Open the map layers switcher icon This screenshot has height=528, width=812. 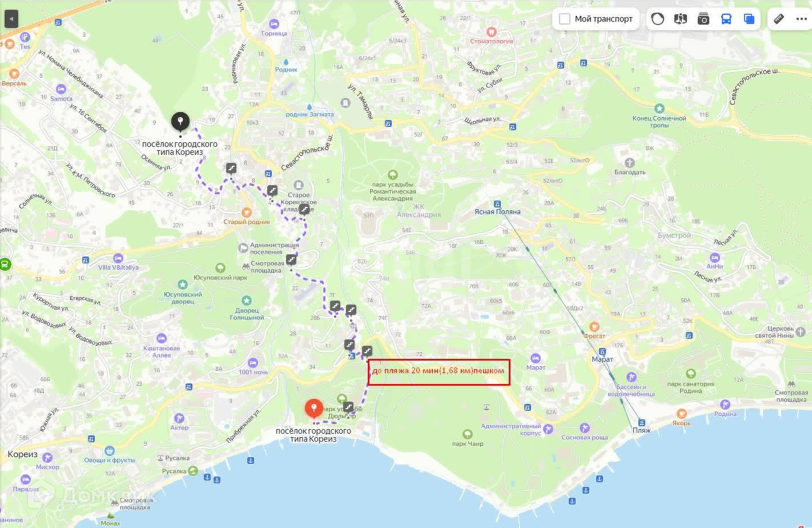click(x=749, y=19)
